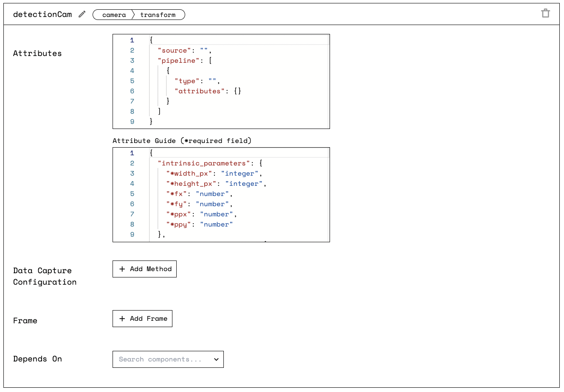564x392 pixels.
Task: Click the detectionCam title text
Action: tap(42, 14)
